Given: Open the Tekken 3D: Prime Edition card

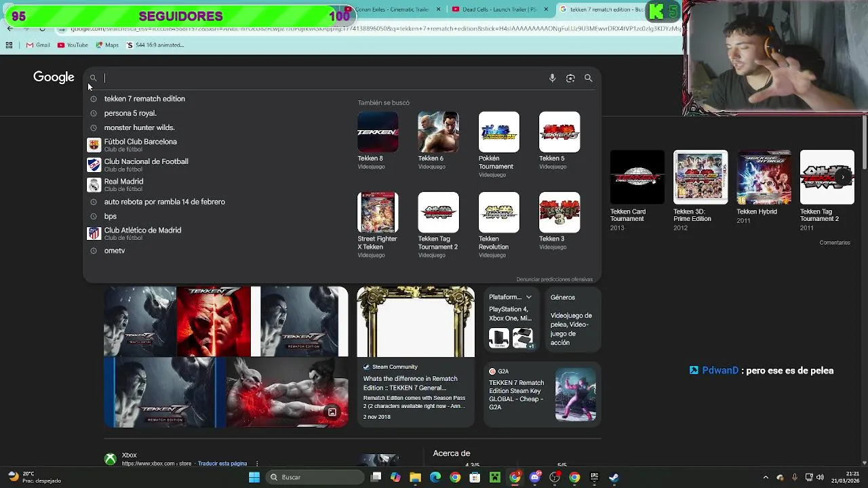Looking at the screenshot, I should click(701, 190).
